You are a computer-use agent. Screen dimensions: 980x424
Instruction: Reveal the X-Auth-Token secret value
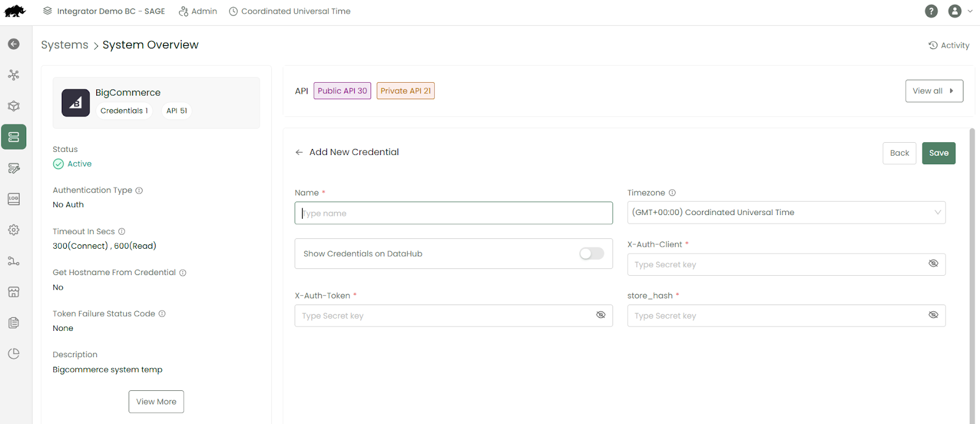[x=601, y=315]
